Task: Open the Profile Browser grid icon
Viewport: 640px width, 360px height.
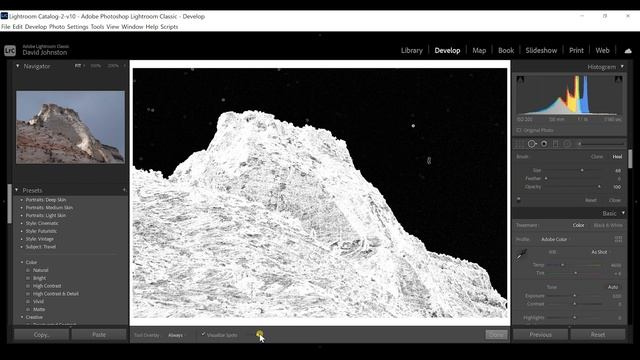Action: [618, 239]
